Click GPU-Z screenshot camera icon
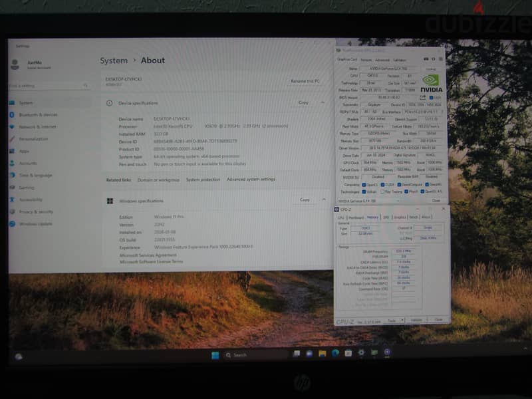This screenshot has width=532, height=399. click(426, 59)
